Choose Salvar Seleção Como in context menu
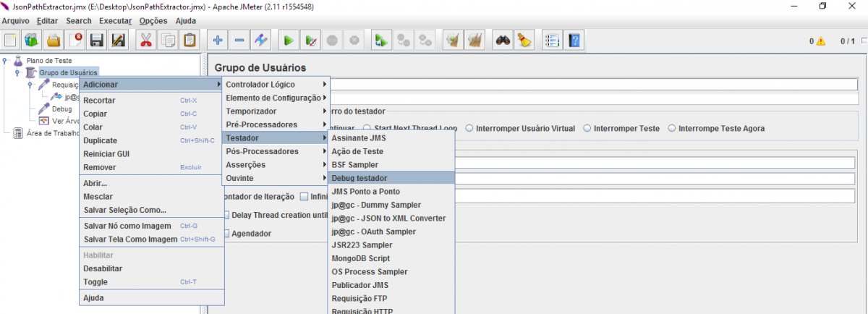Image resolution: width=868 pixels, height=314 pixels. click(x=152, y=210)
